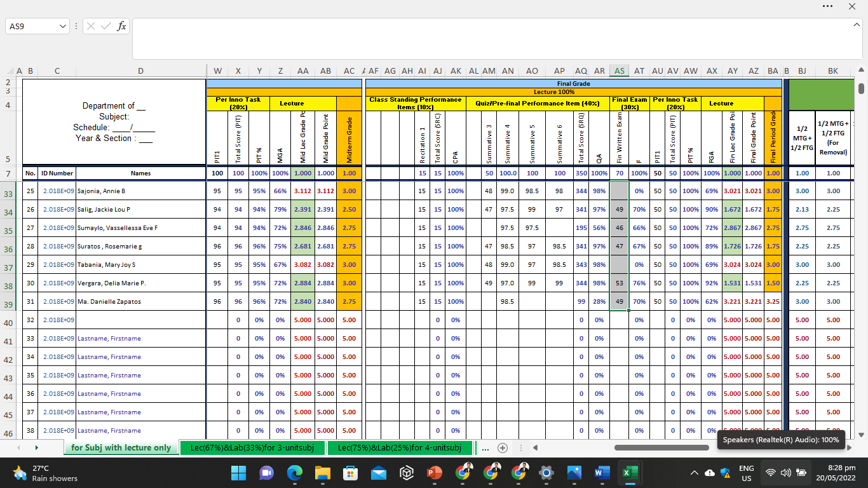Show hidden icons in the system tray
Screen dimensions: 868x488
tap(694, 473)
